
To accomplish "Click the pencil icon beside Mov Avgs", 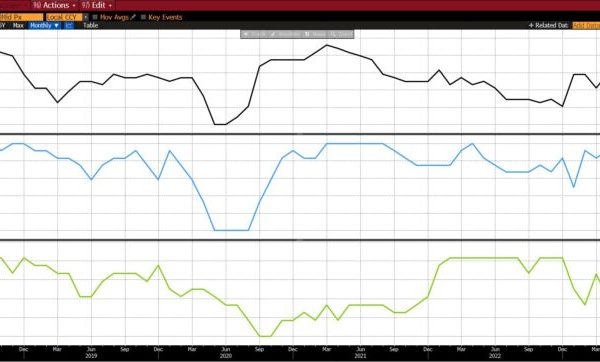I will click(133, 17).
